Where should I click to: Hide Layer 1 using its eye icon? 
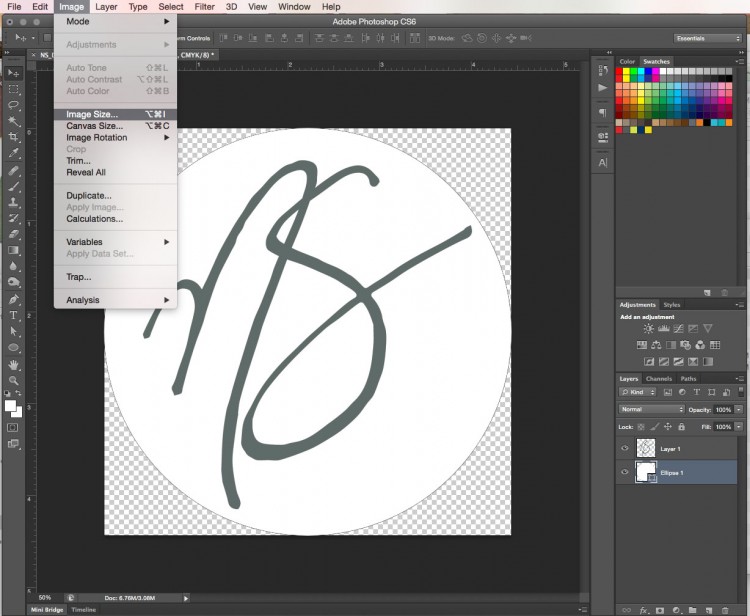point(625,449)
